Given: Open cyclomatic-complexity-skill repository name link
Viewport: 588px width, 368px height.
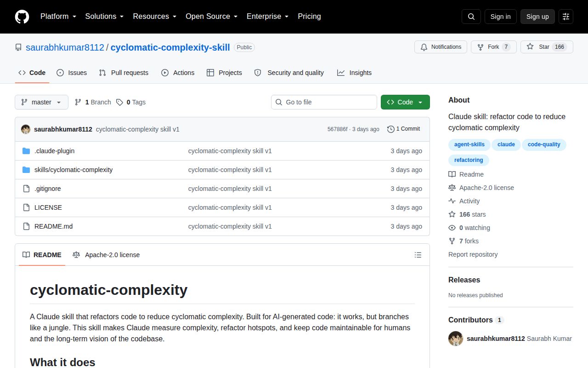Looking at the screenshot, I should point(170,47).
